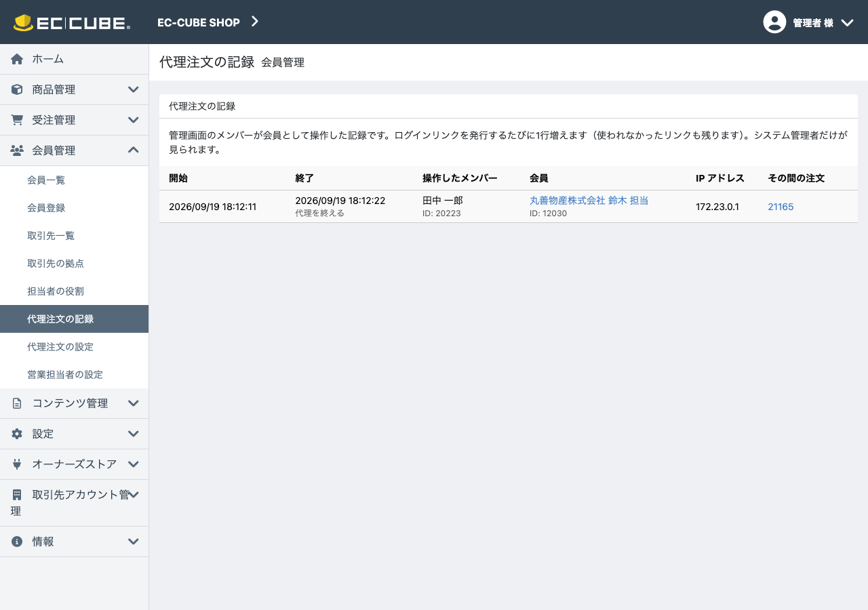Screen dimensions: 868x610
Task: Expand the 設定 menu chevron
Action: pyautogui.click(x=134, y=434)
